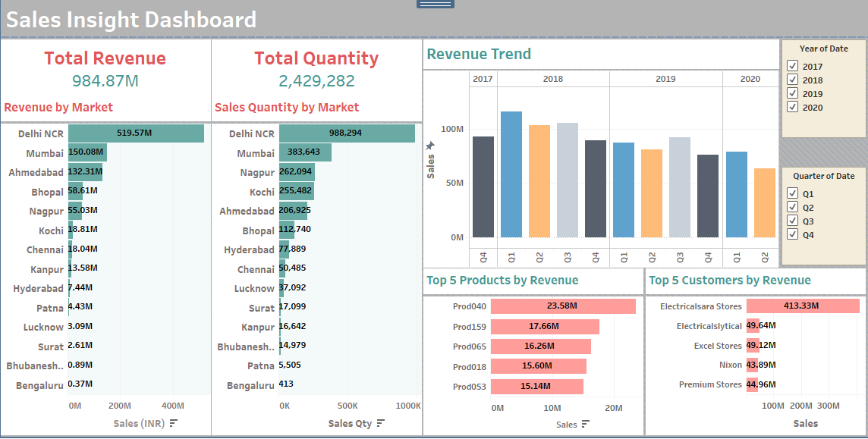
Task: Select the Prod018 bar 15.60M
Action: 539,366
